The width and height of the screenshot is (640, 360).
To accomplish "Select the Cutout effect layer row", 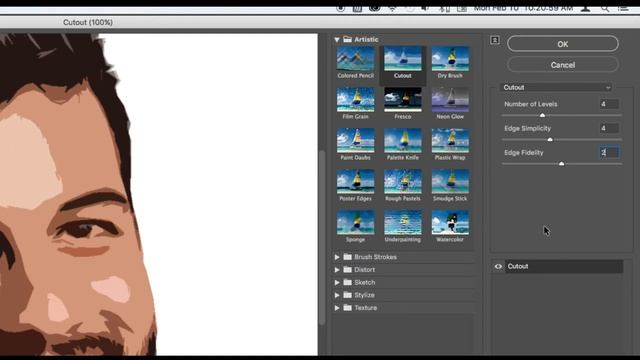I will (564, 267).
